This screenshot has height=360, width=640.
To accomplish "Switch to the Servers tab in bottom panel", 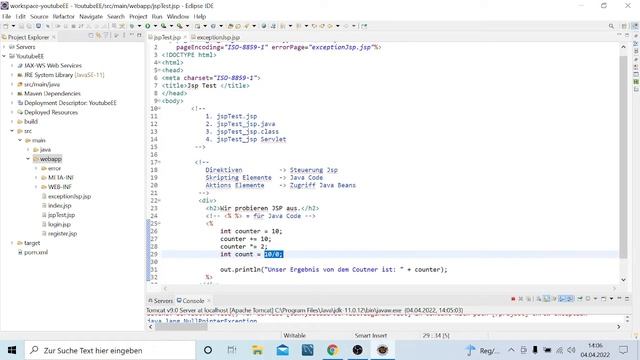I will coord(160,301).
